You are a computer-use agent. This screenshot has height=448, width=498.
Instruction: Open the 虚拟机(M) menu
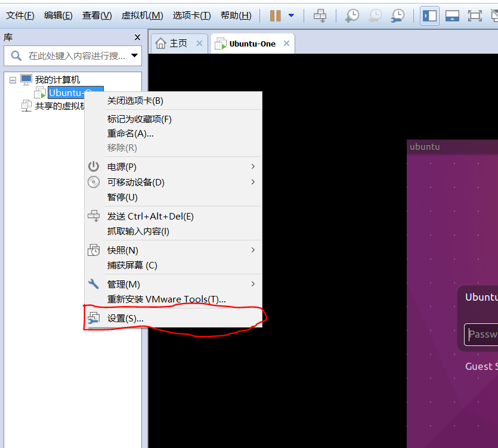pyautogui.click(x=142, y=16)
